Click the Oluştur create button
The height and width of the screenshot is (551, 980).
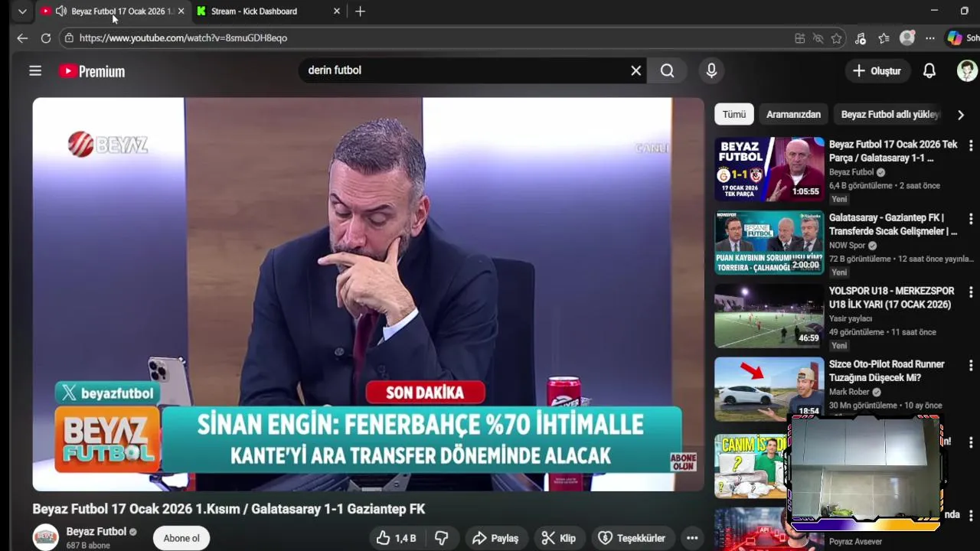pos(877,70)
